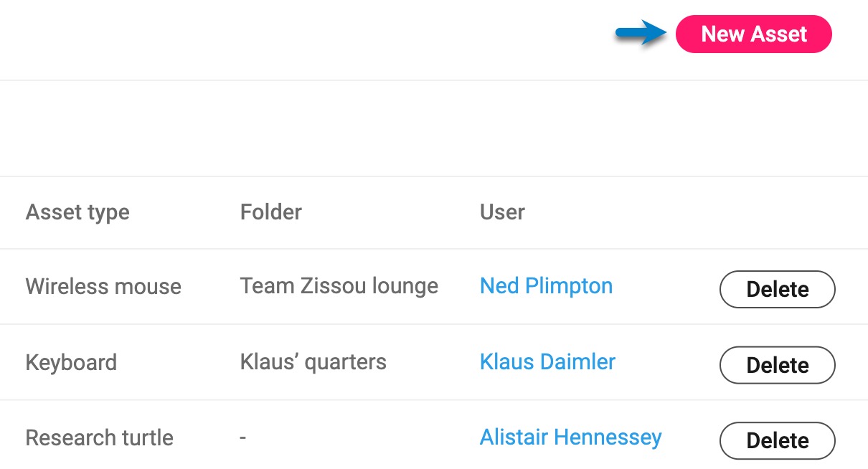Select the Folder column header

(270, 212)
